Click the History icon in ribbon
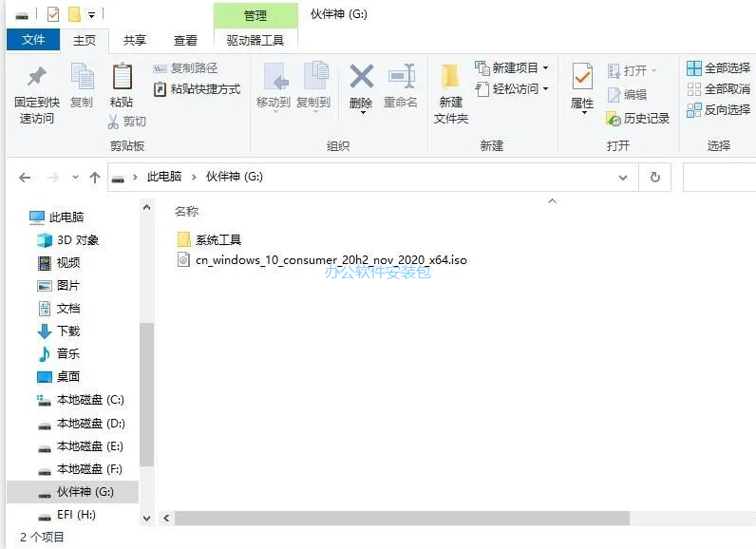Screen dimensions: 756x549 click(x=637, y=119)
